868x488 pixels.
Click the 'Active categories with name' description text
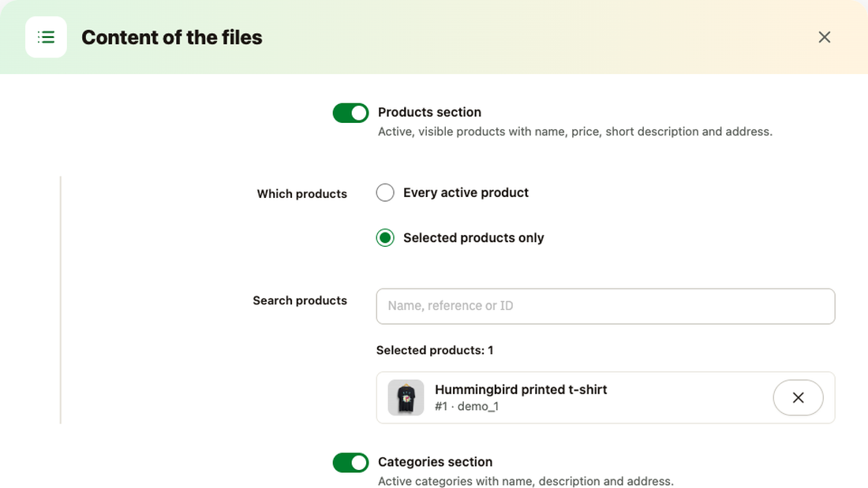click(526, 482)
